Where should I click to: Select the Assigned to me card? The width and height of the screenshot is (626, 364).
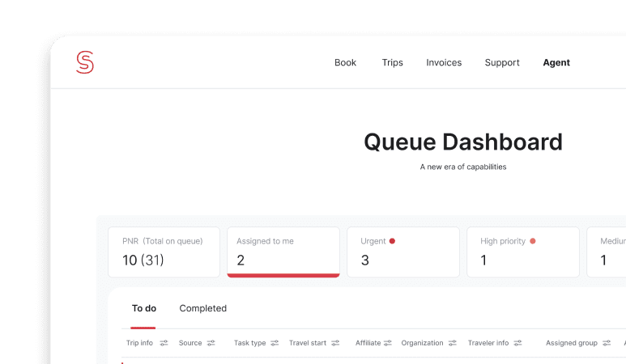coord(283,252)
